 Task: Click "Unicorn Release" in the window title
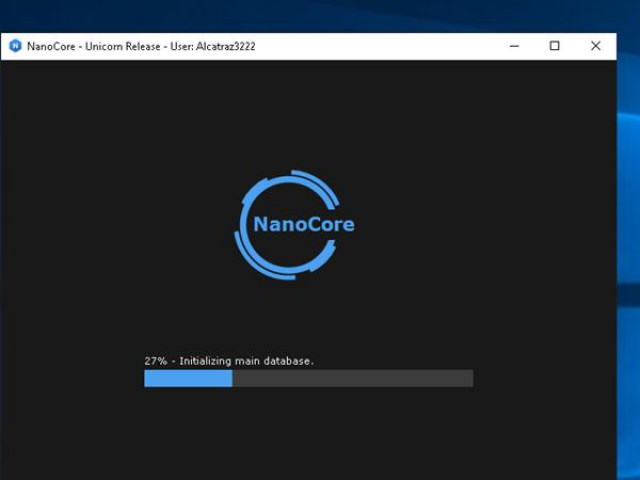coord(122,46)
